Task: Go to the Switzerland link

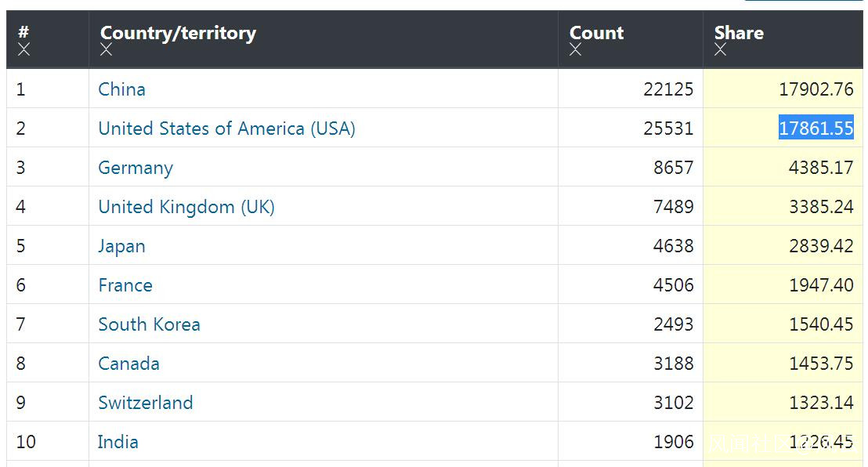Action: [145, 403]
